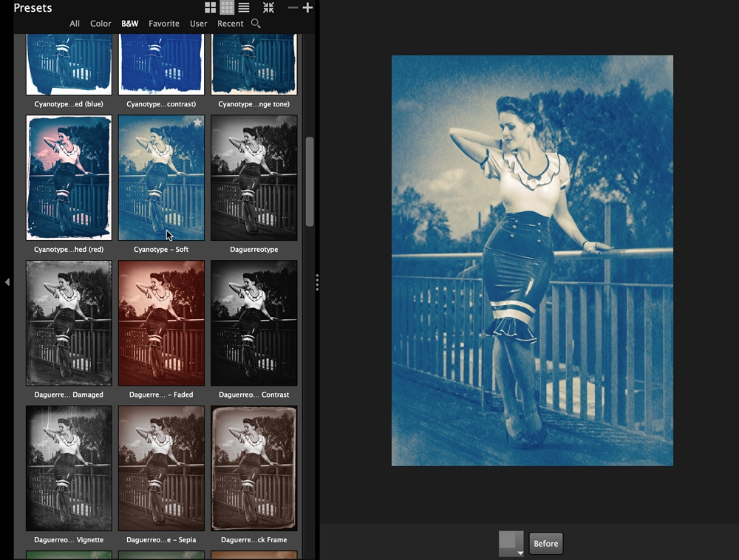Apply the Cyanotype – Soft preset thumbnail
The image size is (739, 560).
(161, 177)
